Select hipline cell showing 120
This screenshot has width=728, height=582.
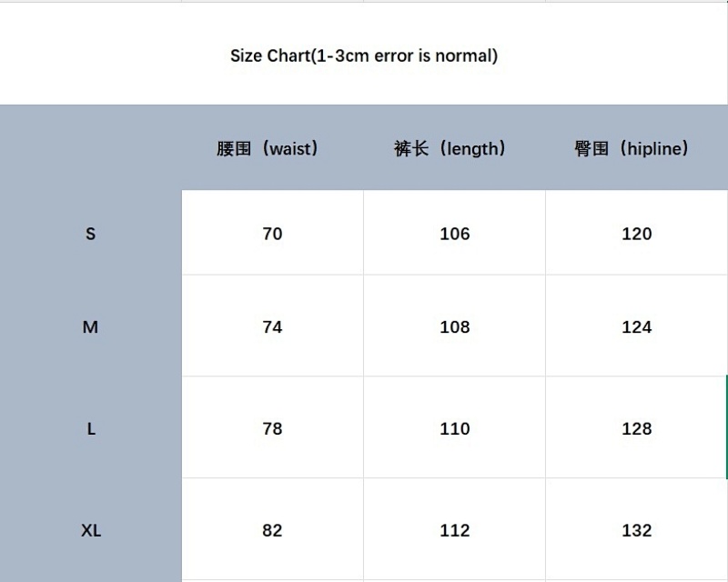pos(636,233)
